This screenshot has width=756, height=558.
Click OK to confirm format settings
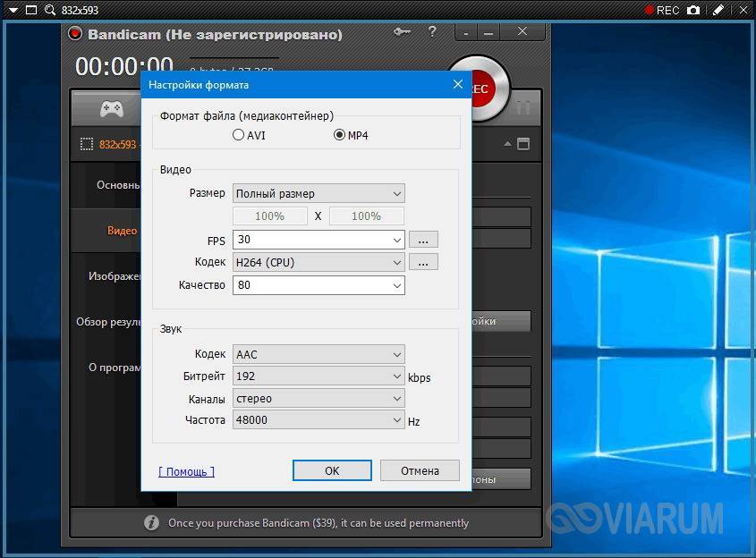point(332,470)
